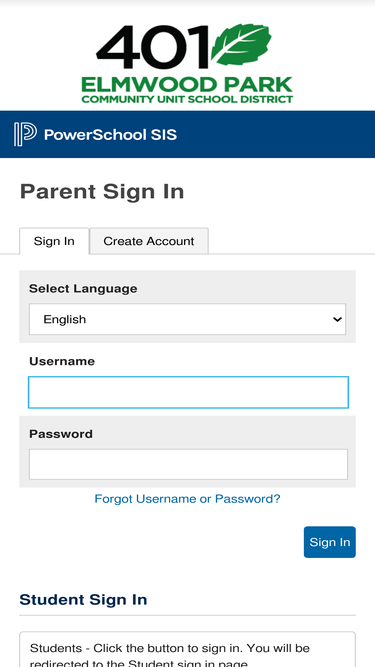The image size is (375, 667).
Task: Click the Elmwood Park district name logo
Action: tap(187, 90)
